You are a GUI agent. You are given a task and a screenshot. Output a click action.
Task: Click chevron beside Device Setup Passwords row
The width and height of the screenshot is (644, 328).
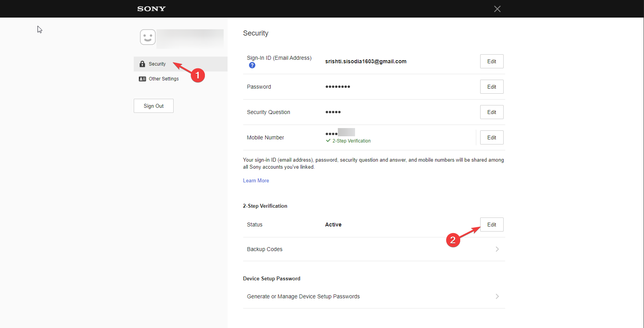(x=497, y=296)
